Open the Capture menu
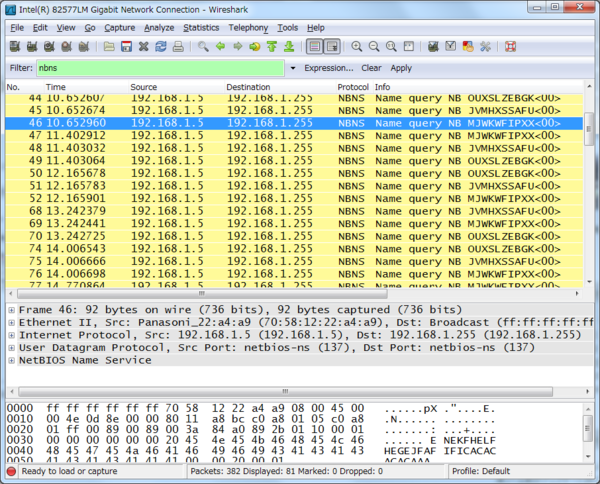The image size is (600, 484). [119, 28]
